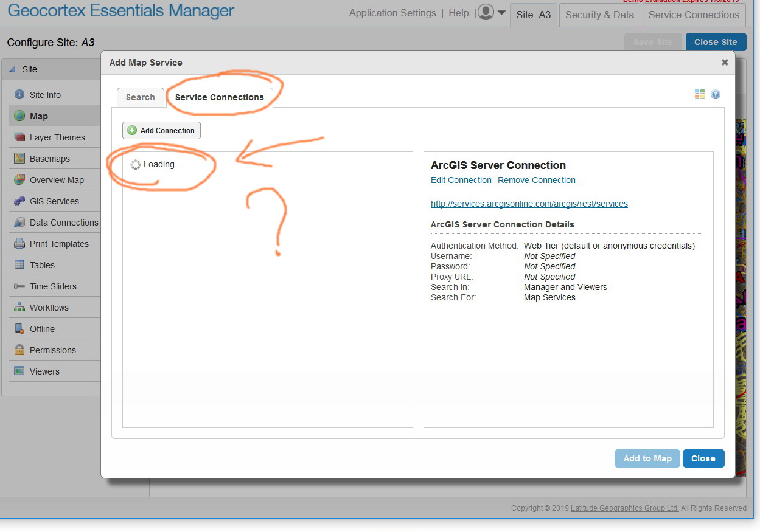Viewport: 760px width, 532px height.
Task: Click the Workflows diagram icon
Action: click(19, 308)
